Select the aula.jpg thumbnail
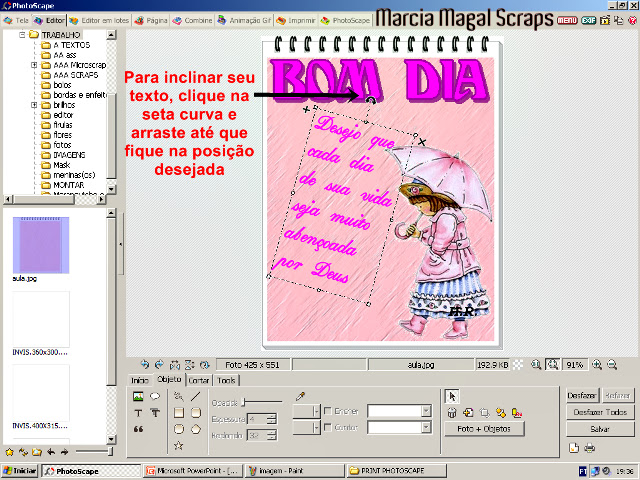The image size is (640, 480). [41, 245]
